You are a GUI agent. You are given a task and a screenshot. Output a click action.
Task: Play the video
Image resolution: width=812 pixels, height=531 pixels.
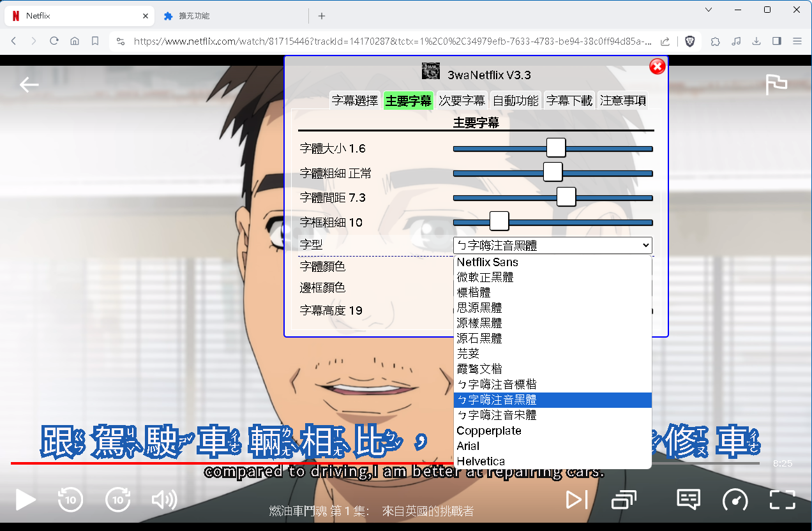coord(26,500)
